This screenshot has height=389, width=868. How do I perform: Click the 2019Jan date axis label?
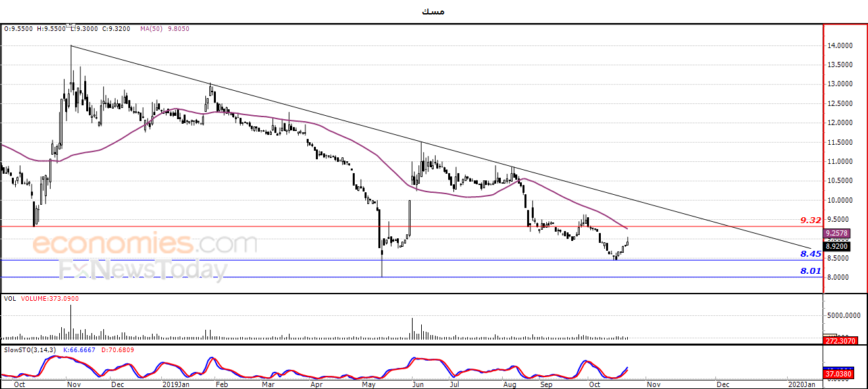tap(176, 383)
